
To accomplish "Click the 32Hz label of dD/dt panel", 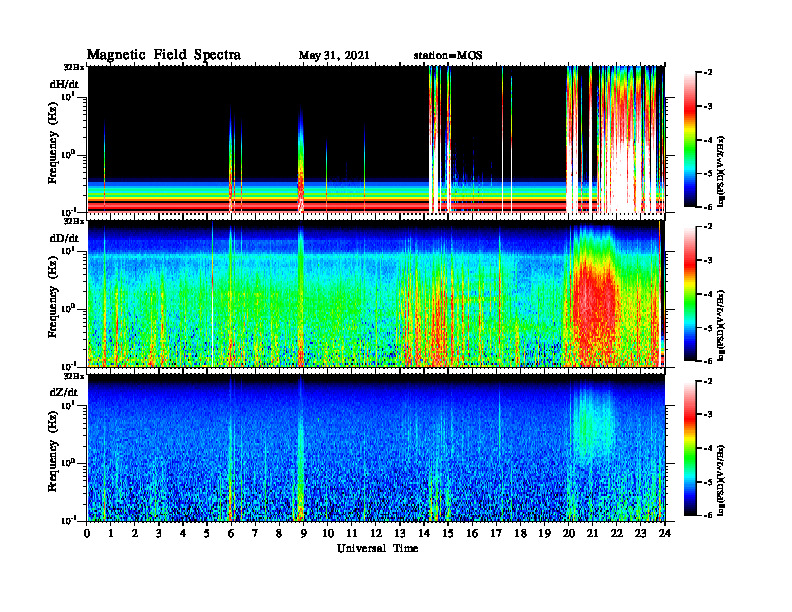I will 74,221.
